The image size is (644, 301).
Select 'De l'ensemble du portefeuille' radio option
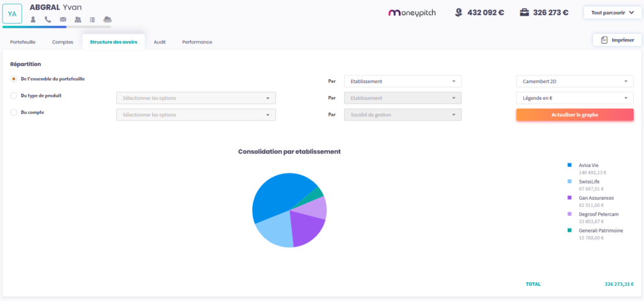14,79
